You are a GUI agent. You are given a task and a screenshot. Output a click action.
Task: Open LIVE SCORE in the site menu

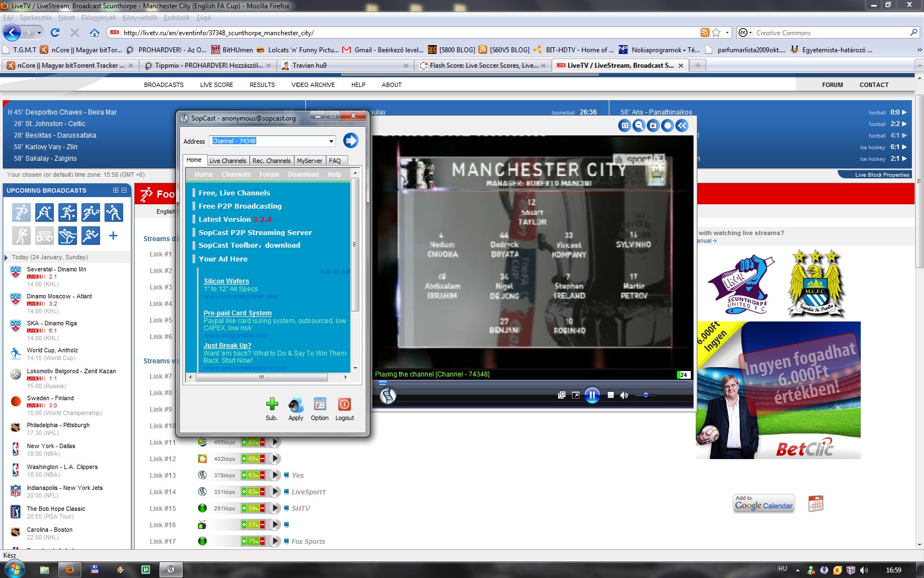[217, 85]
